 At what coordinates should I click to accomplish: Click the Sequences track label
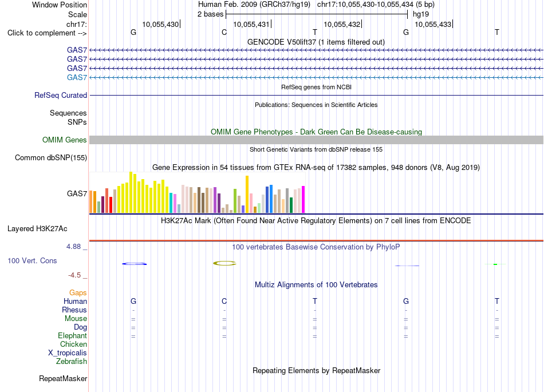pyautogui.click(x=68, y=113)
